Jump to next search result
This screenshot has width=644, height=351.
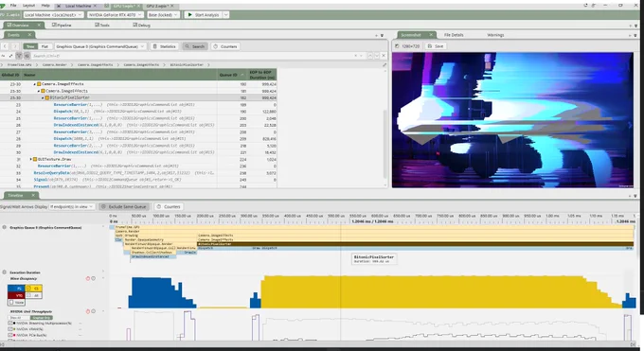[x=377, y=56]
